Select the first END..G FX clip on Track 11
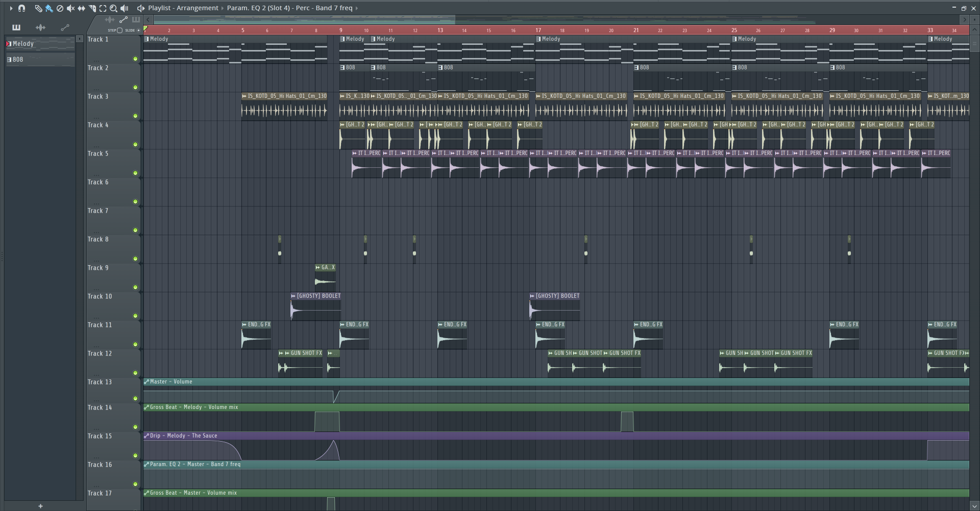The image size is (980, 511). click(x=256, y=335)
